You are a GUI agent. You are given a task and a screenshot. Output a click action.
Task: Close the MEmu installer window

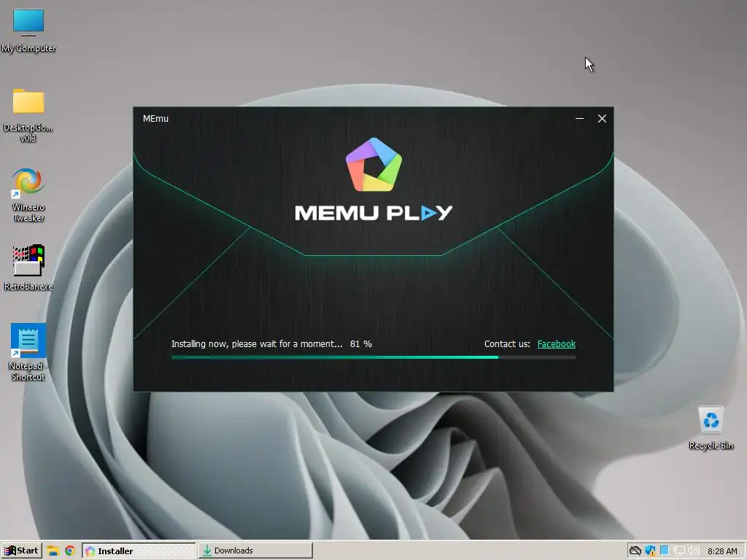[x=602, y=119]
